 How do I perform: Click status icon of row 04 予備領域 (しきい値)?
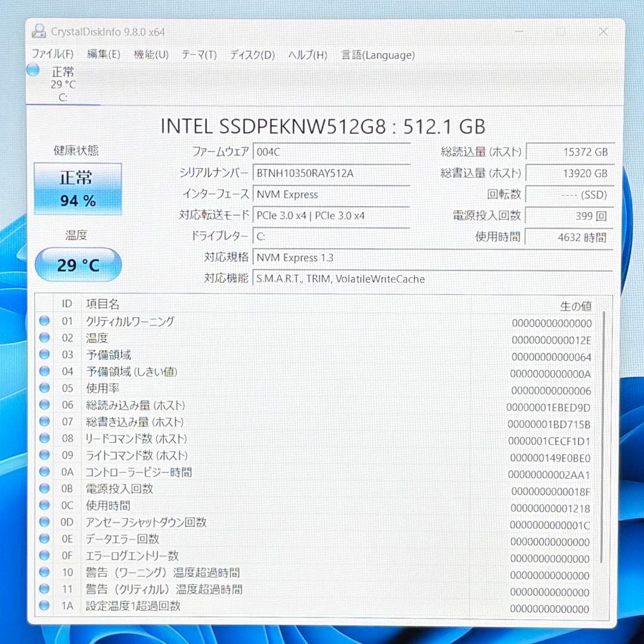click(x=44, y=371)
